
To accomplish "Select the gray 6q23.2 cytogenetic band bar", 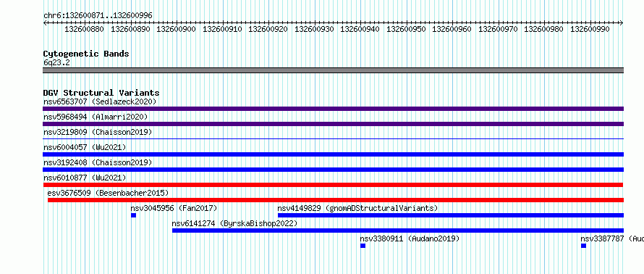I will pos(333,70).
